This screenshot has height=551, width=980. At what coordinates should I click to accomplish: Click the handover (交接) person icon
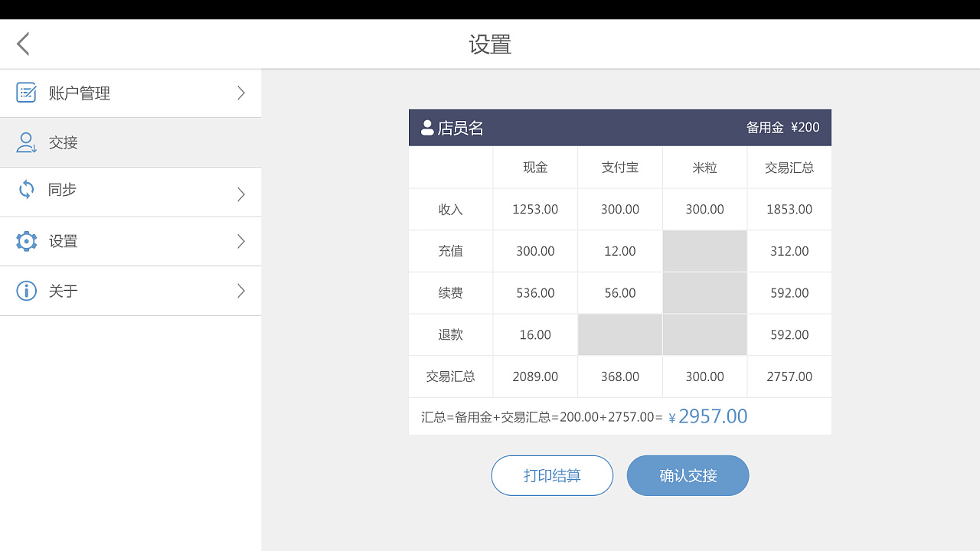[x=26, y=142]
